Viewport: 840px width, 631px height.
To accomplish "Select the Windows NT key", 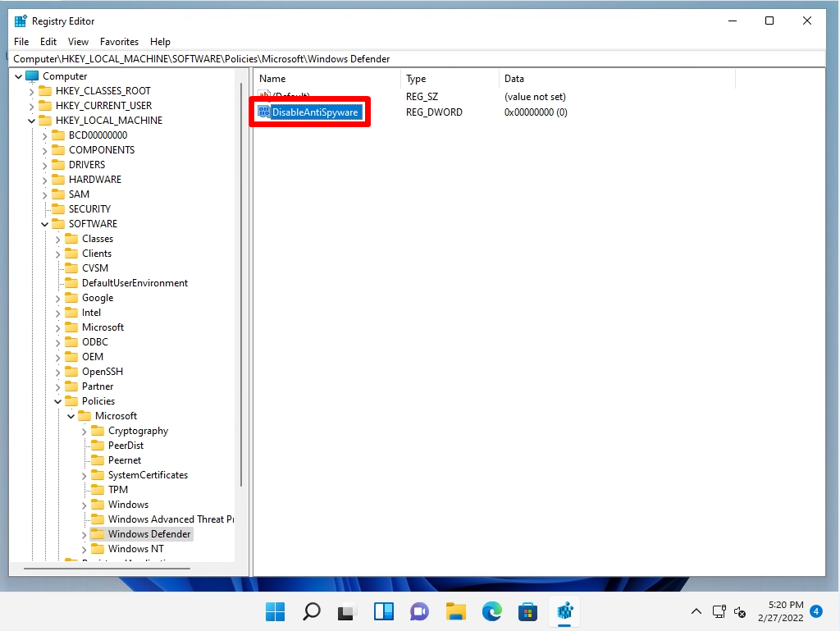I will 136,549.
